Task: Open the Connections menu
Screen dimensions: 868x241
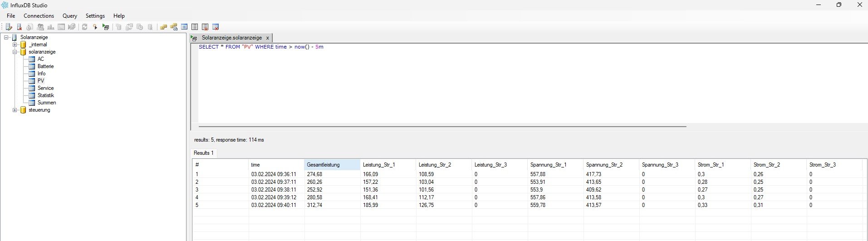Action: [39, 16]
